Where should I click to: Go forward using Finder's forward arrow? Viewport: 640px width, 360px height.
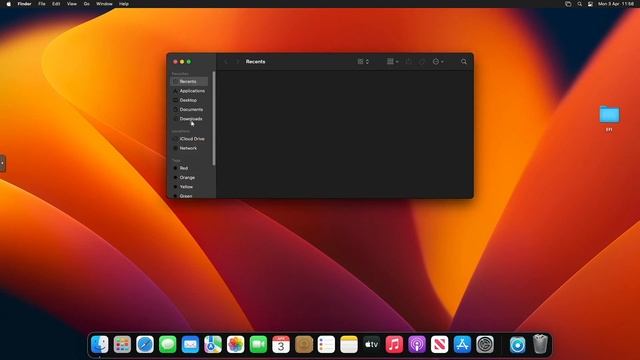[x=238, y=62]
